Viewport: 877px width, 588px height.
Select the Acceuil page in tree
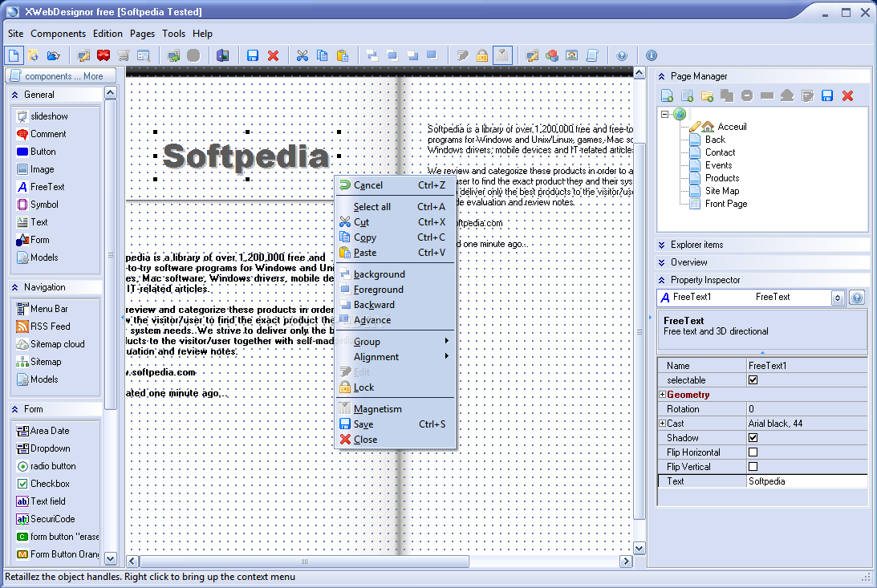pyautogui.click(x=732, y=127)
